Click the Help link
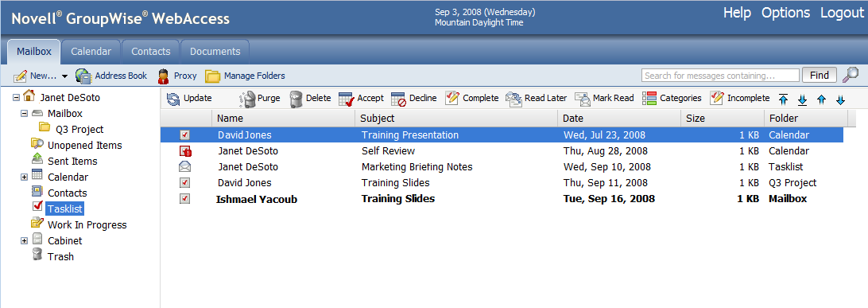 click(x=737, y=13)
